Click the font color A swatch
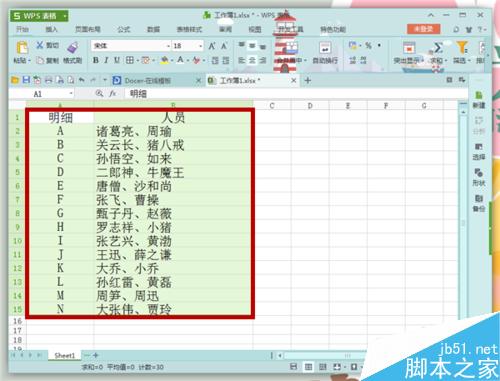Screen dimensions: 500x381 (180, 60)
